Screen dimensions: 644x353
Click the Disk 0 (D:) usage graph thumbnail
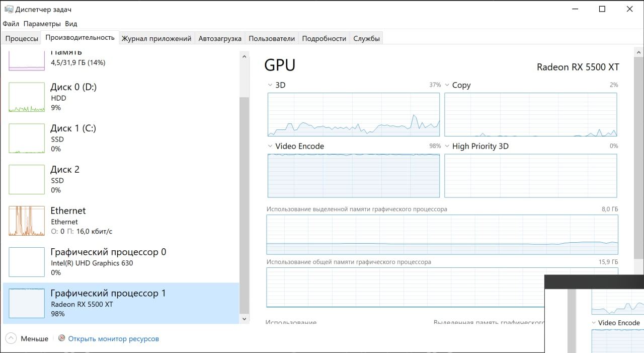[27, 97]
